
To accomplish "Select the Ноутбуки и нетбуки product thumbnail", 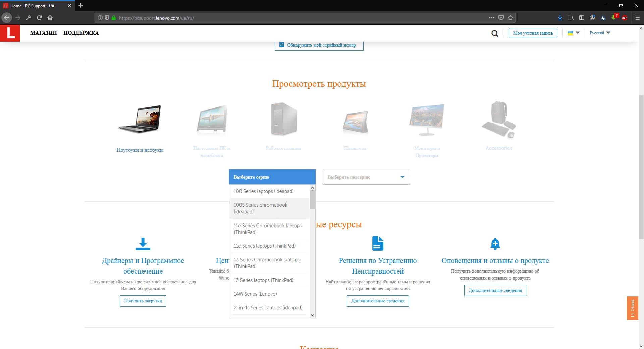I will tap(140, 120).
